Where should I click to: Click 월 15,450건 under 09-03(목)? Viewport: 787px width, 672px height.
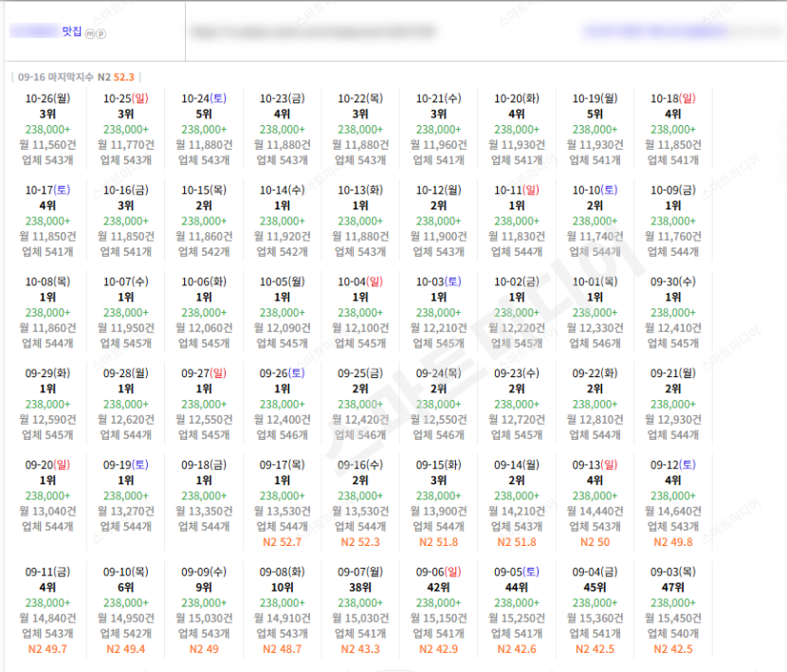click(x=673, y=618)
